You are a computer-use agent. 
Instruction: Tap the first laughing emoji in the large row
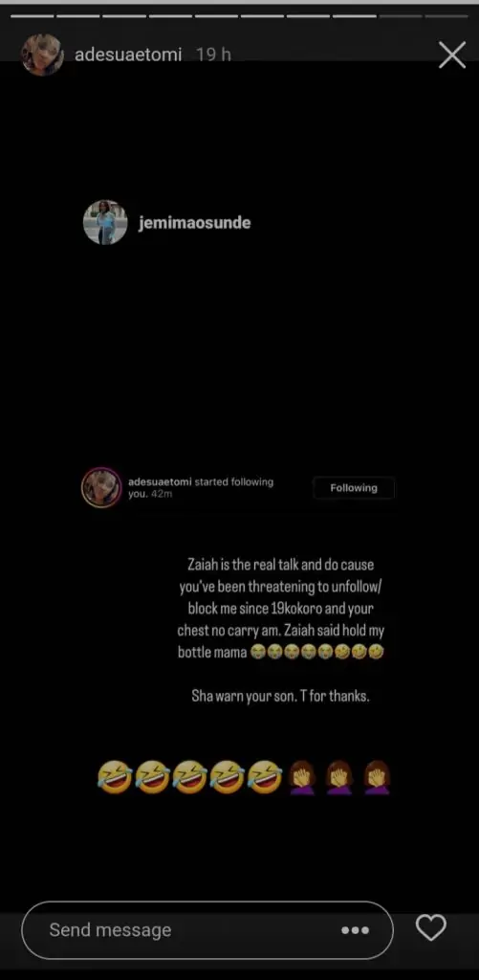tap(115, 777)
